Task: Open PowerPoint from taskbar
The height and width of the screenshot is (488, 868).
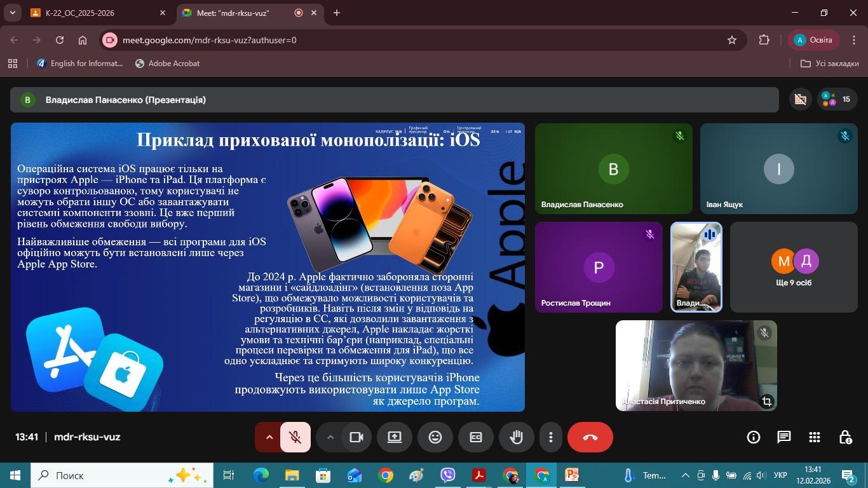Action: (x=572, y=475)
